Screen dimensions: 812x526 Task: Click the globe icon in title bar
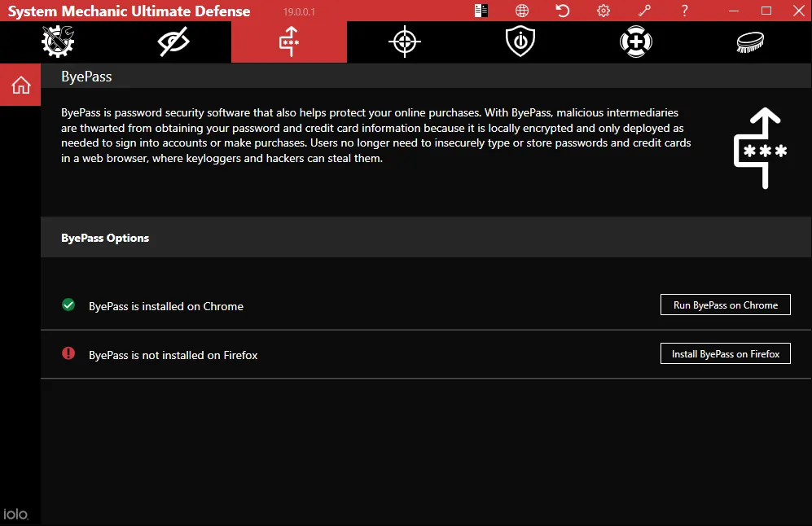point(522,11)
